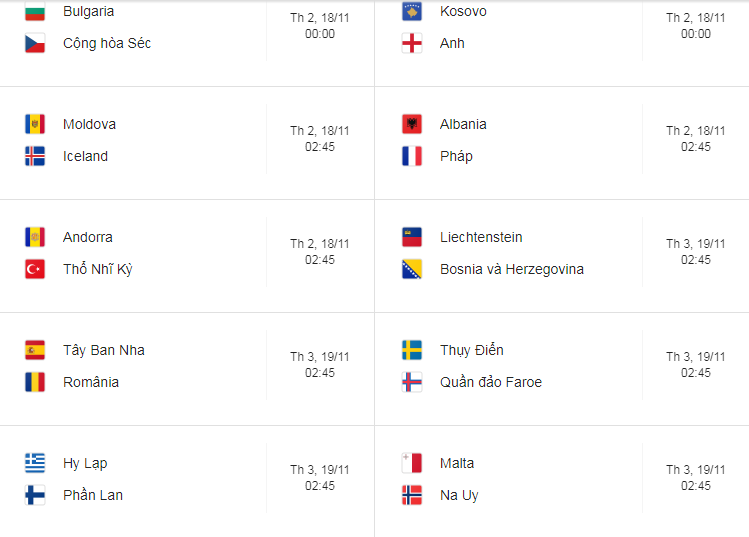Click the Thổ Nhĩ Kỳ flag icon
The image size is (749, 537).
(35, 269)
